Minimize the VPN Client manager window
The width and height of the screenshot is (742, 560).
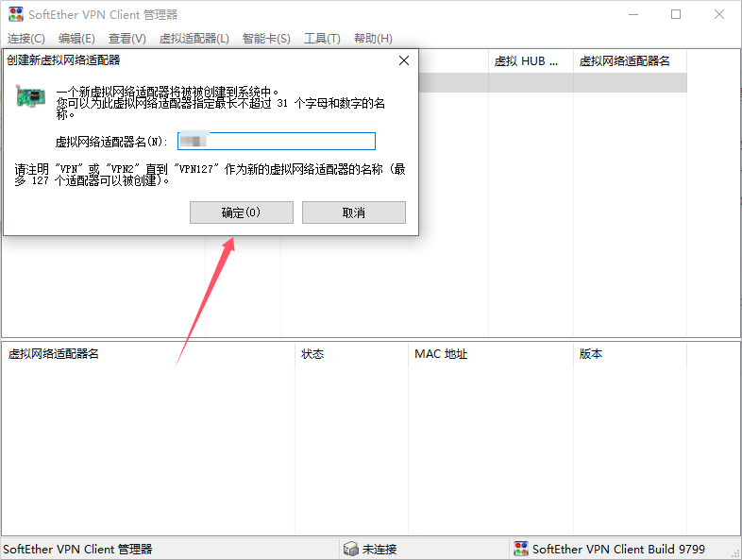[x=632, y=14]
